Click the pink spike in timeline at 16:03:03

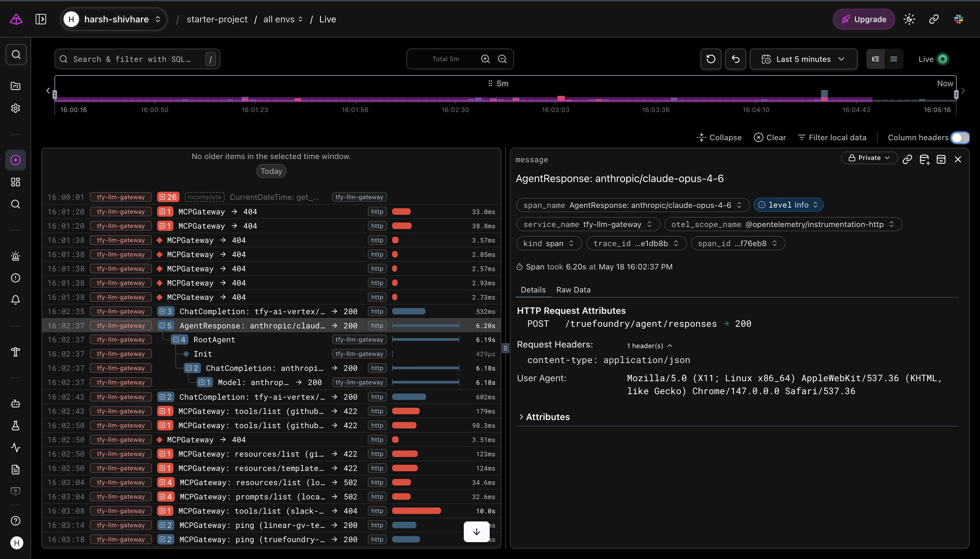(x=561, y=99)
